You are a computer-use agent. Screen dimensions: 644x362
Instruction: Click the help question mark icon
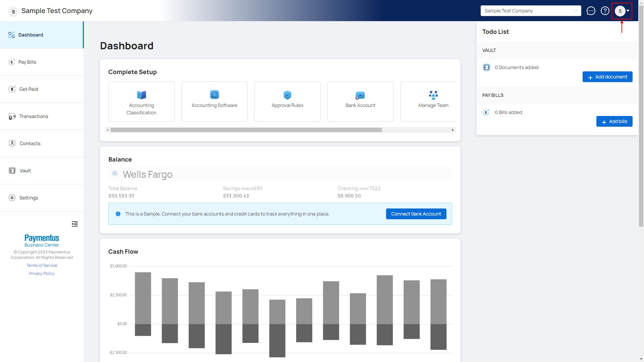click(x=605, y=11)
